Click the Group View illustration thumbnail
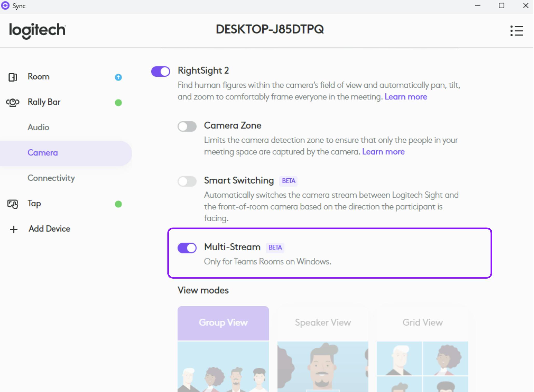Screen dimensions: 534x392 click(223, 367)
